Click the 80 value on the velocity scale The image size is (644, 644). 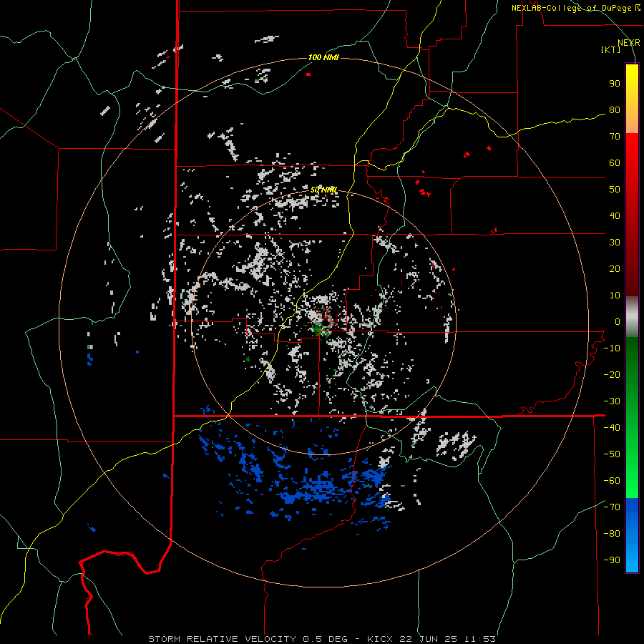(615, 110)
